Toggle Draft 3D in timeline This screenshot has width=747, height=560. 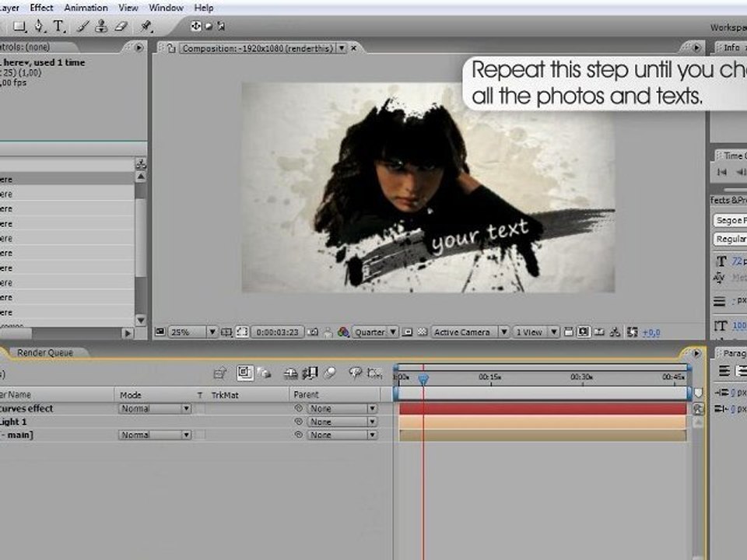pyautogui.click(x=265, y=373)
